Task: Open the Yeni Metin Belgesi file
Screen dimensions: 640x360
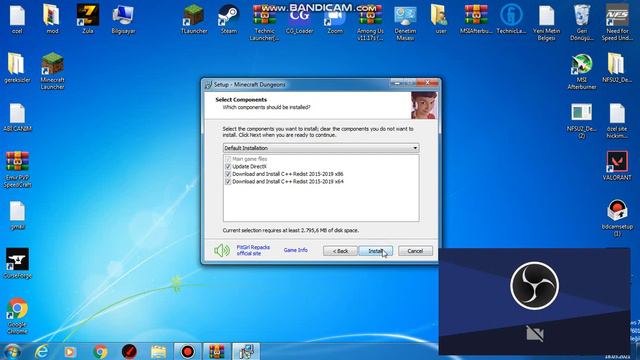Action: pos(547,22)
